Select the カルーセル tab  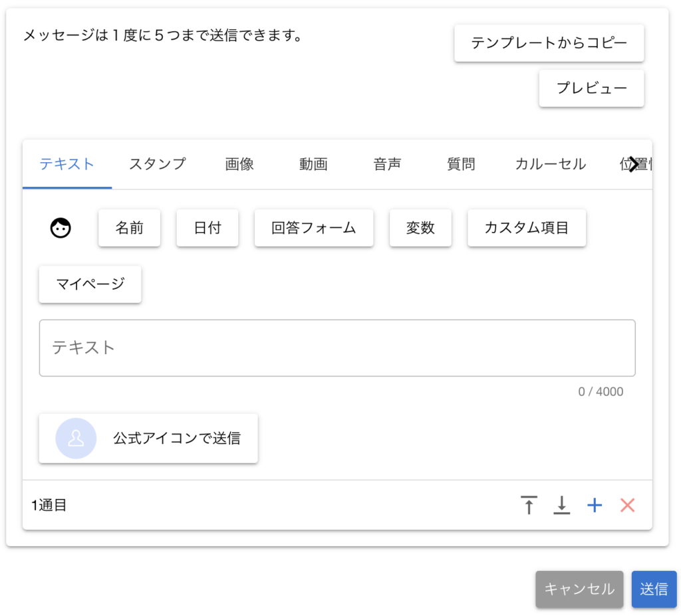pos(550,164)
